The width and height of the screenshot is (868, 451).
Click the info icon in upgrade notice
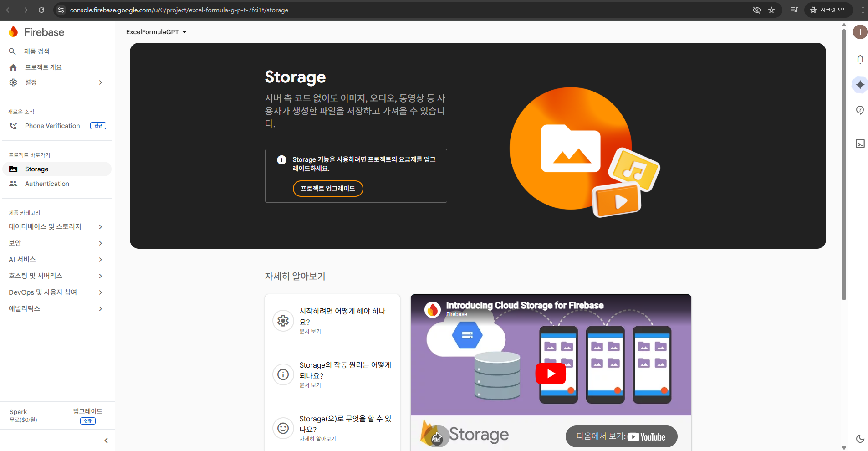(281, 160)
